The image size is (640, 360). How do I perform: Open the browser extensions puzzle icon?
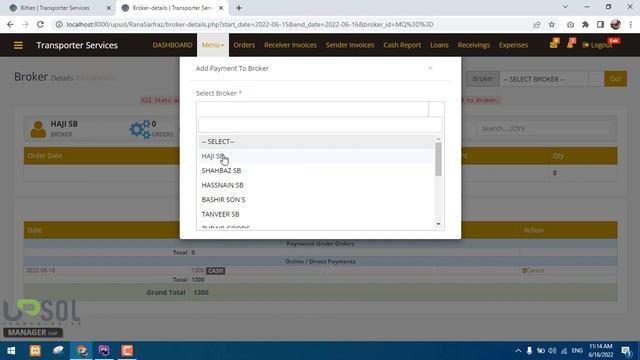pos(585,24)
